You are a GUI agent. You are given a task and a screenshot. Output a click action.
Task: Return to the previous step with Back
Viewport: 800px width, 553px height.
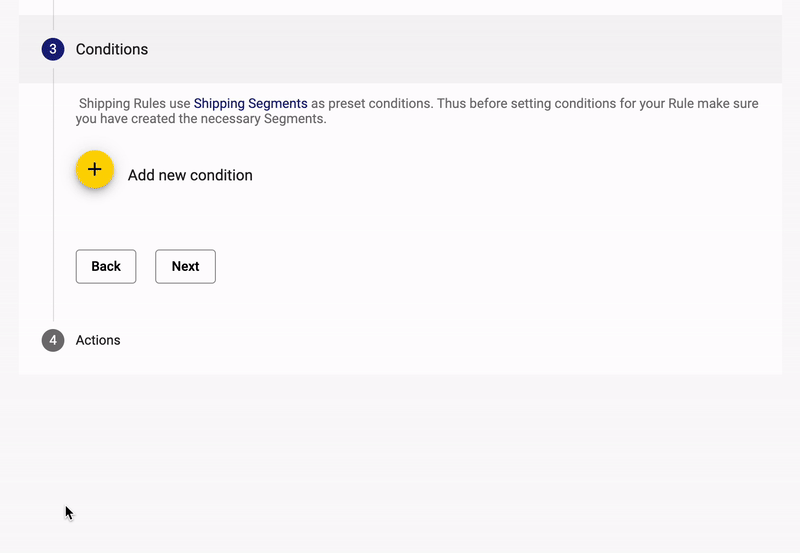106,266
